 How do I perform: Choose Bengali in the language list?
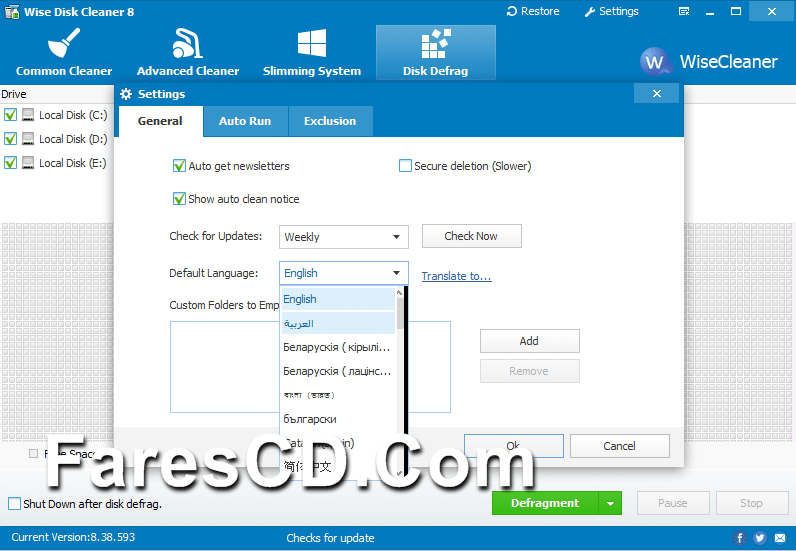tap(338, 395)
